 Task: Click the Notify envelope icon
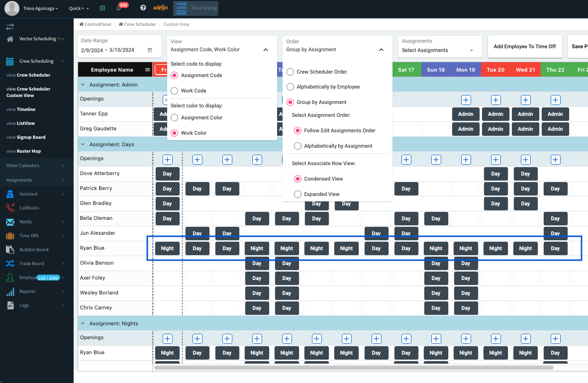click(x=10, y=222)
